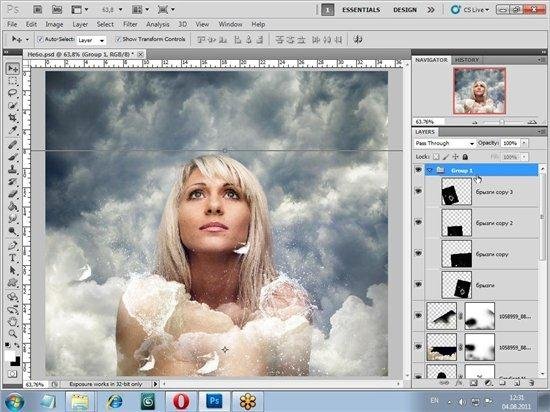This screenshot has height=412, width=550.
Task: Select the Blur tool
Action: coord(13,219)
